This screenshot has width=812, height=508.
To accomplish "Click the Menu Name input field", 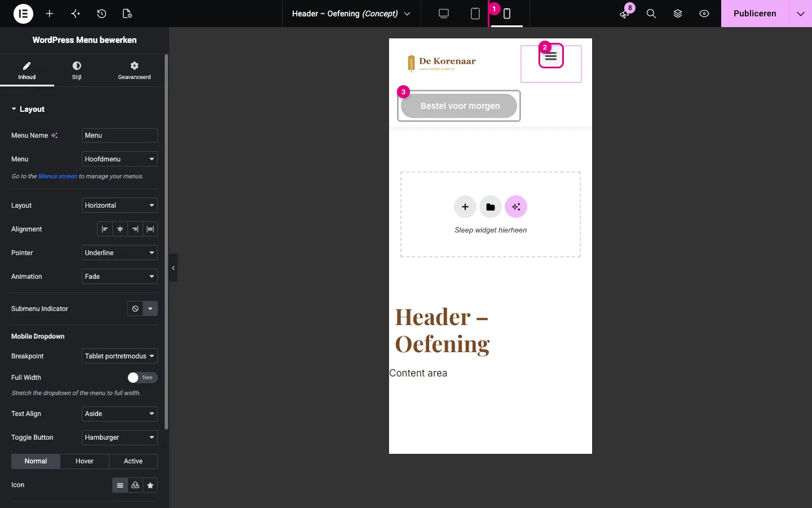I will click(120, 135).
